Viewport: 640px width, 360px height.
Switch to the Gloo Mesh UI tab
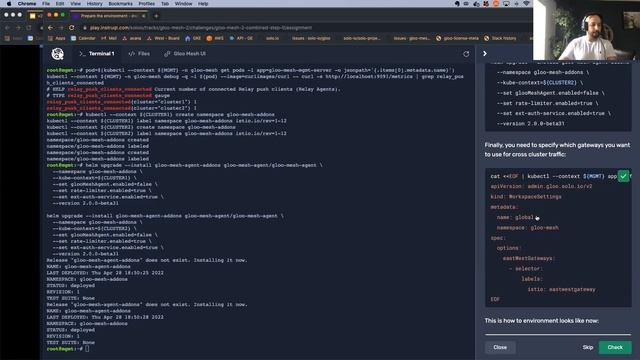pyautogui.click(x=185, y=53)
